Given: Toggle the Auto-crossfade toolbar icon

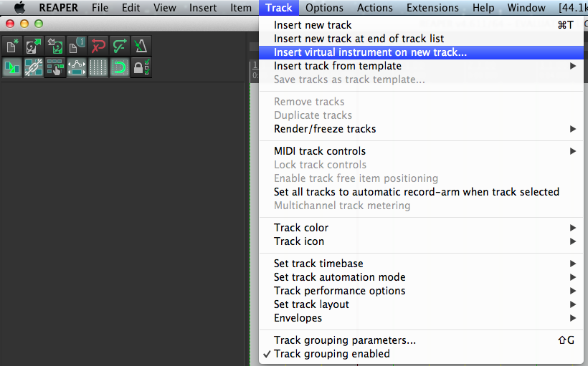Looking at the screenshot, I should [x=12, y=67].
